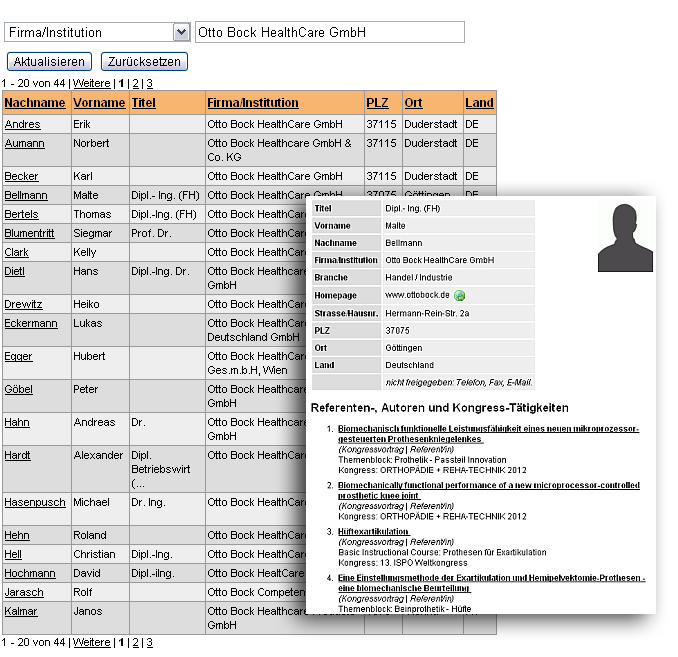Screen dimensions: 678x657
Task: Open the Hasenpusch entry link
Action: 35,502
